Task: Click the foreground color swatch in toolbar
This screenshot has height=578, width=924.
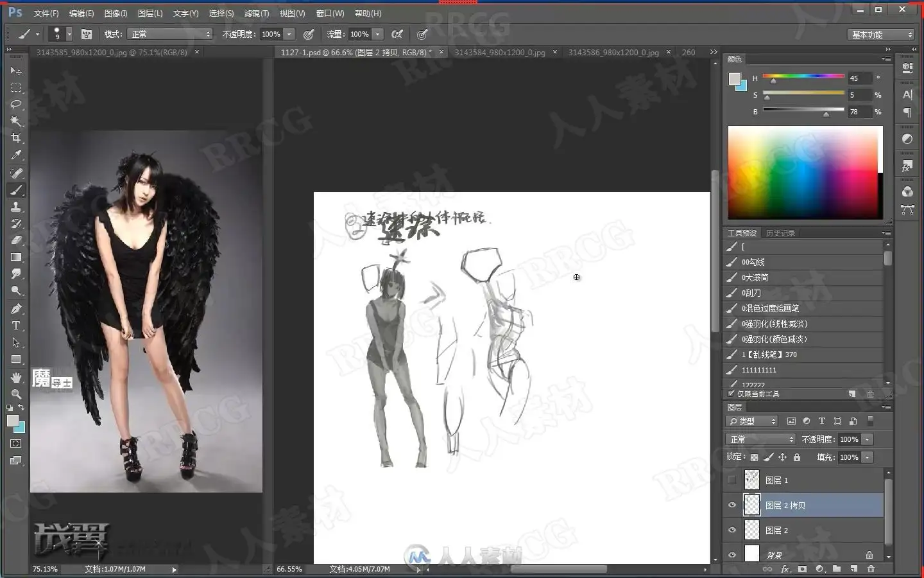Action: [12, 421]
